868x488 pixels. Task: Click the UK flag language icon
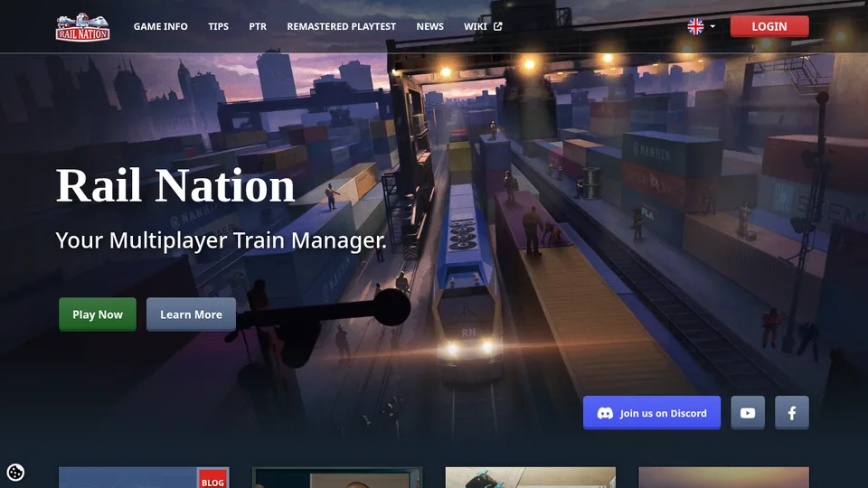click(x=695, y=26)
